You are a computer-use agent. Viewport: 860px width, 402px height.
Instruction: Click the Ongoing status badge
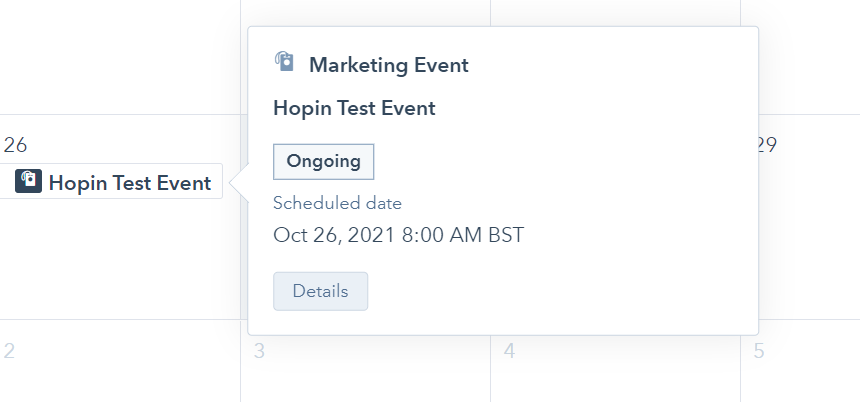click(x=324, y=161)
